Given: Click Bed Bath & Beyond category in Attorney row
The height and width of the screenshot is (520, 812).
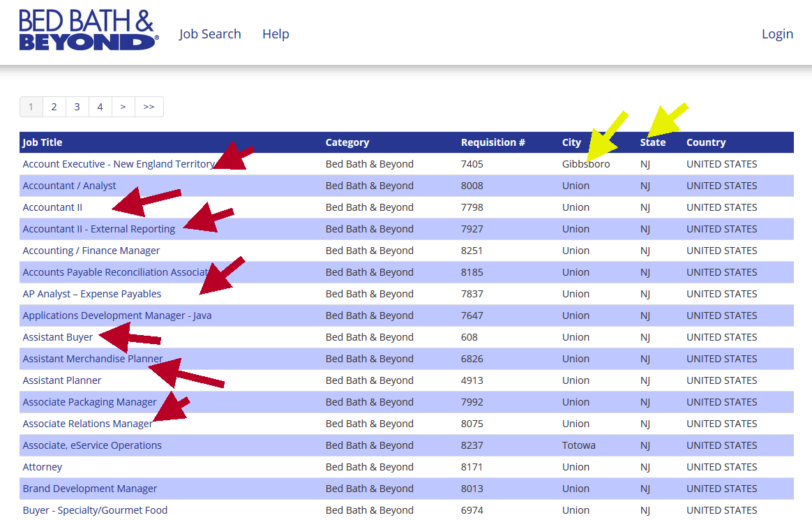Looking at the screenshot, I should pyautogui.click(x=369, y=467).
